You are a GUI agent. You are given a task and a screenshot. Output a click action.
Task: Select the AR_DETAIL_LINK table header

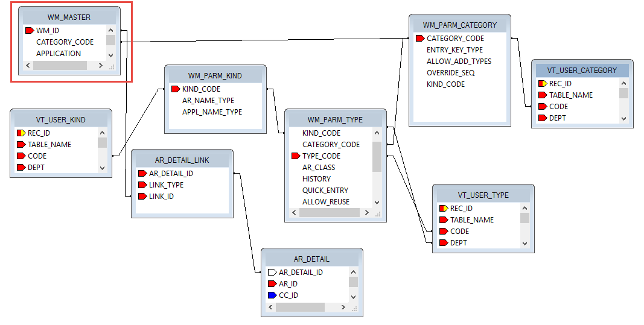pos(181,160)
